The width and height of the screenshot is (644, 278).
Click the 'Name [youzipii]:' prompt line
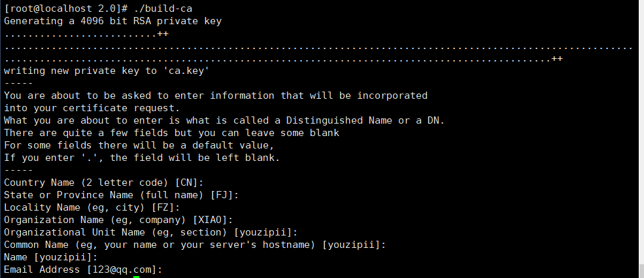click(x=51, y=258)
